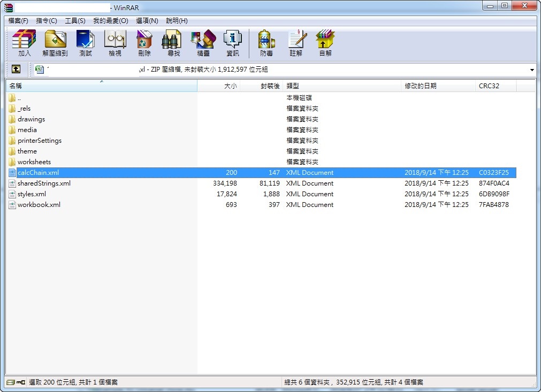Select the sharedStrings.xml file

(44, 183)
